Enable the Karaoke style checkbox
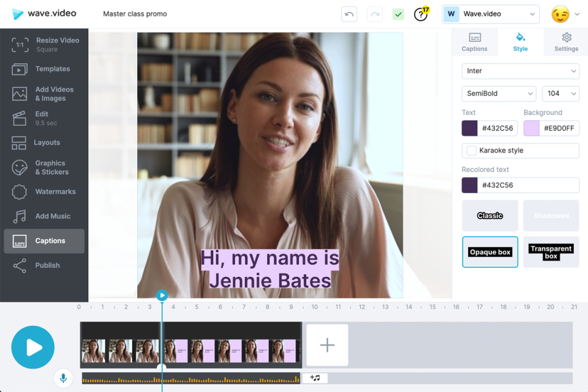 tap(472, 150)
